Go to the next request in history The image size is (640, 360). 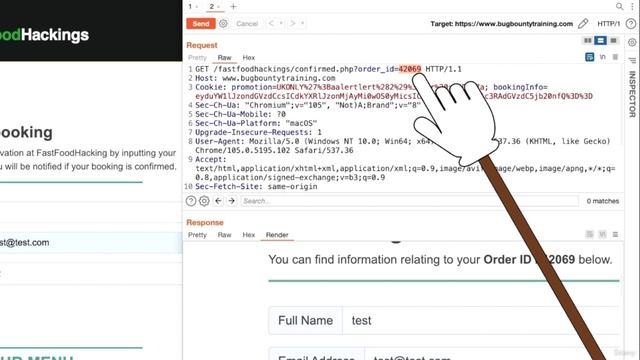292,24
